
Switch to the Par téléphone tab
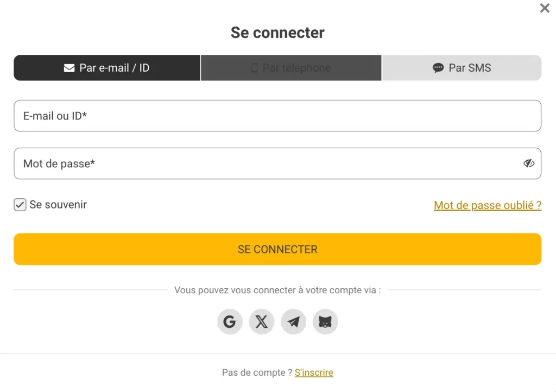click(291, 67)
